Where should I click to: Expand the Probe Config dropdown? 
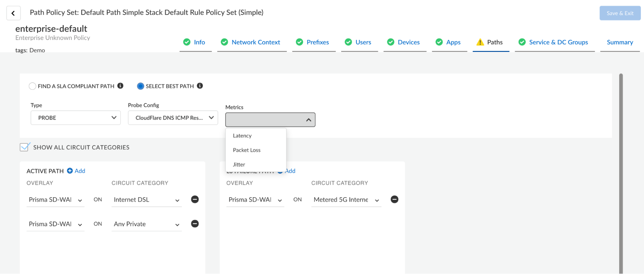pos(173,118)
